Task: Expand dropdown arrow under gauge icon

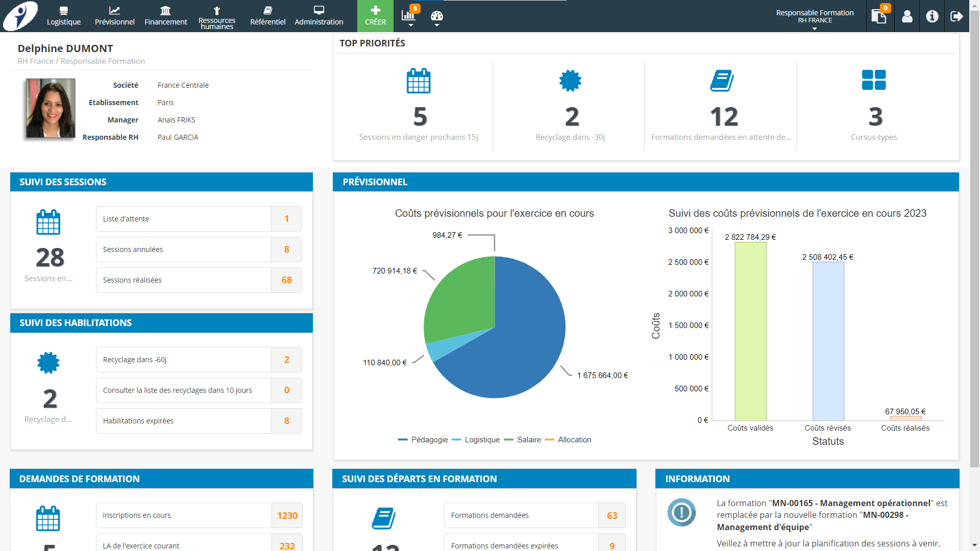Action: [437, 25]
